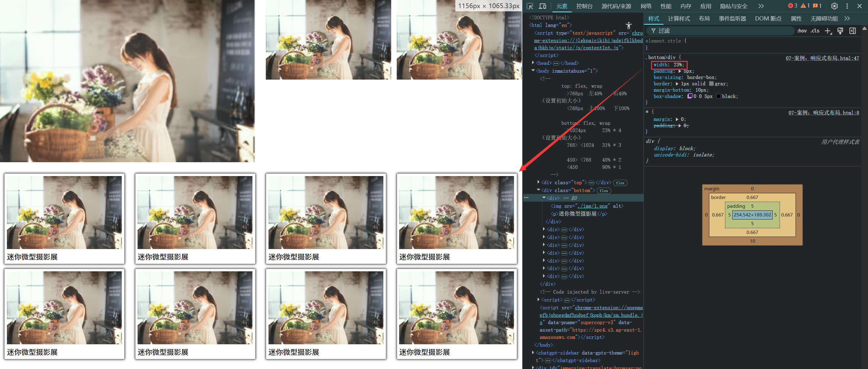Toggle the computed styles sidebar icon
The height and width of the screenshot is (369, 868).
pyautogui.click(x=853, y=31)
